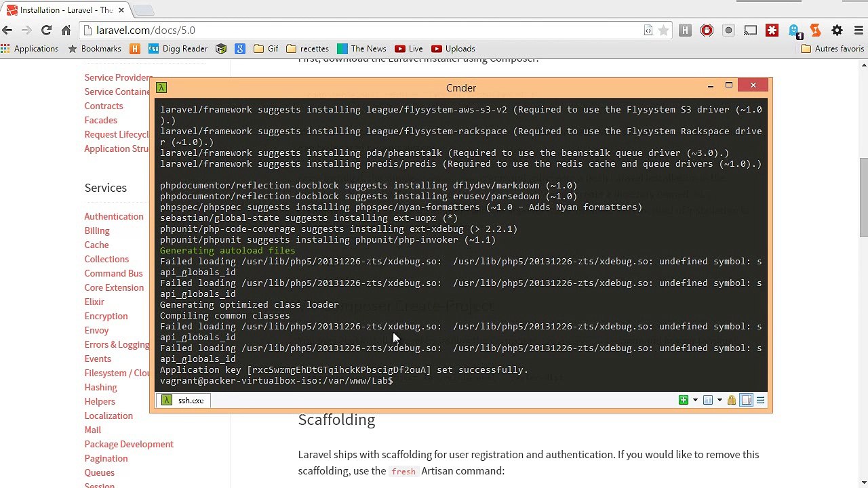
Task: Open the Cmder settings menu icon
Action: click(760, 401)
